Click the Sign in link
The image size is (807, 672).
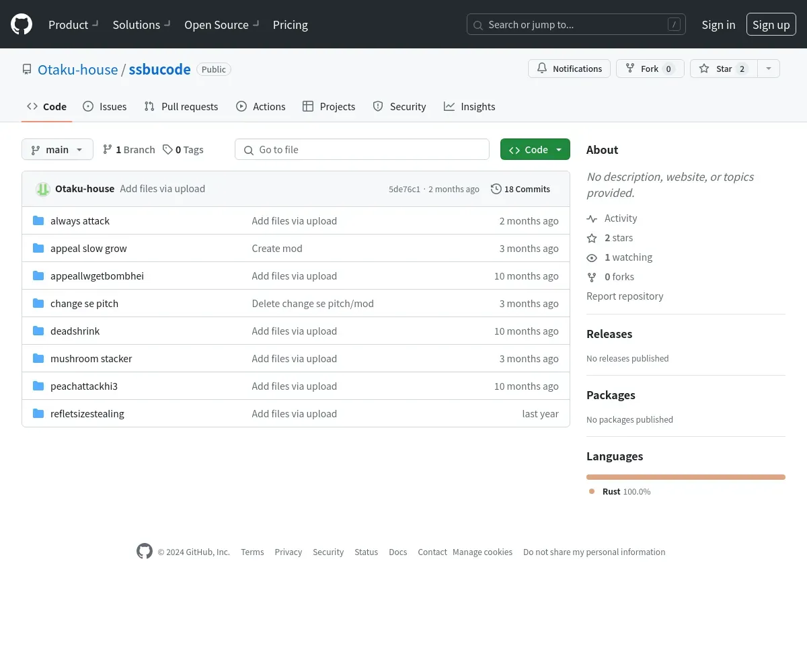[x=718, y=25]
